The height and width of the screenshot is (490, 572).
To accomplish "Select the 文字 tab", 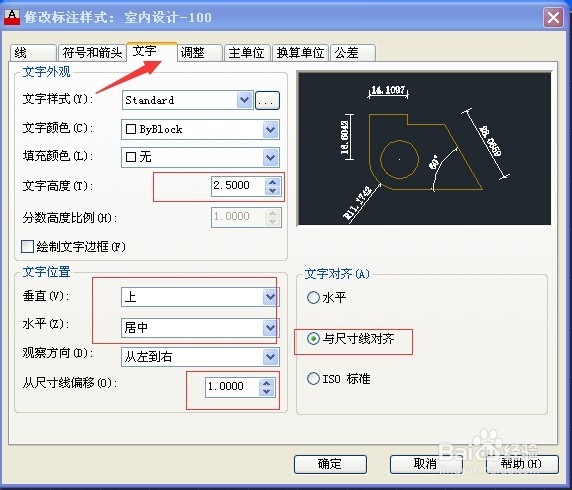I will pos(152,52).
